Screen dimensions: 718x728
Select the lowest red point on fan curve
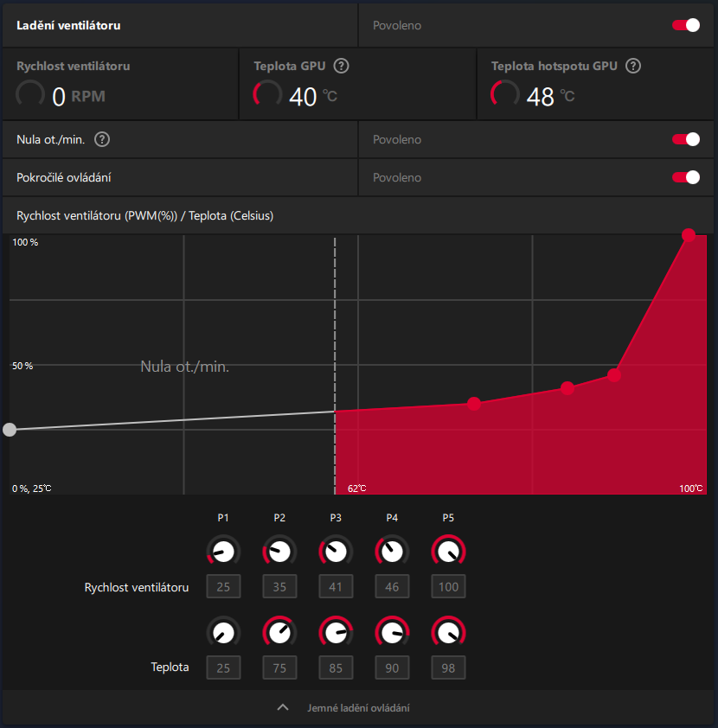pyautogui.click(x=474, y=404)
